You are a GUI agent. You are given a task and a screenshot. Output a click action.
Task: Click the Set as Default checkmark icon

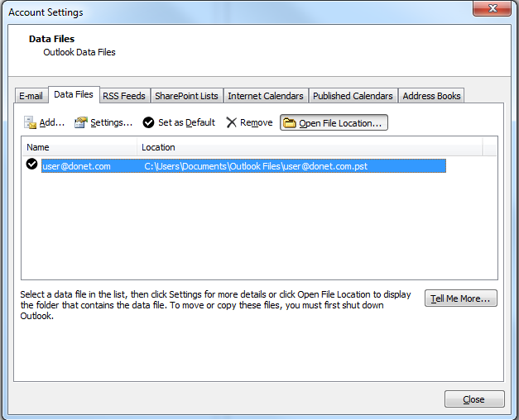[148, 122]
